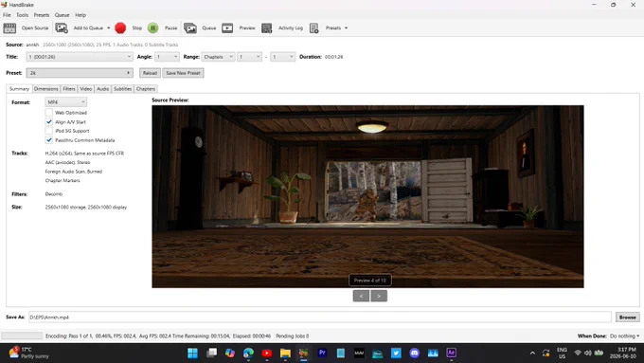Stop encoding with the red Stop icon
Screen dimensions: 644x363
click(x=120, y=27)
